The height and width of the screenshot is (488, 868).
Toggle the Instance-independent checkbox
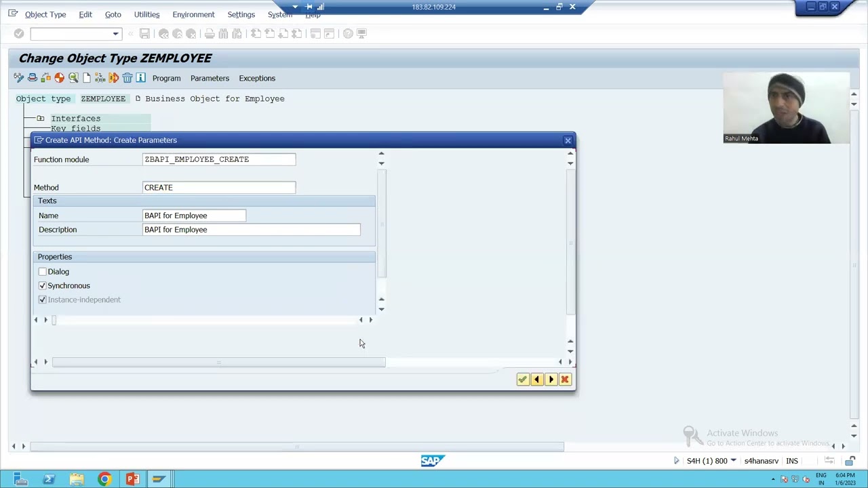[x=43, y=300]
